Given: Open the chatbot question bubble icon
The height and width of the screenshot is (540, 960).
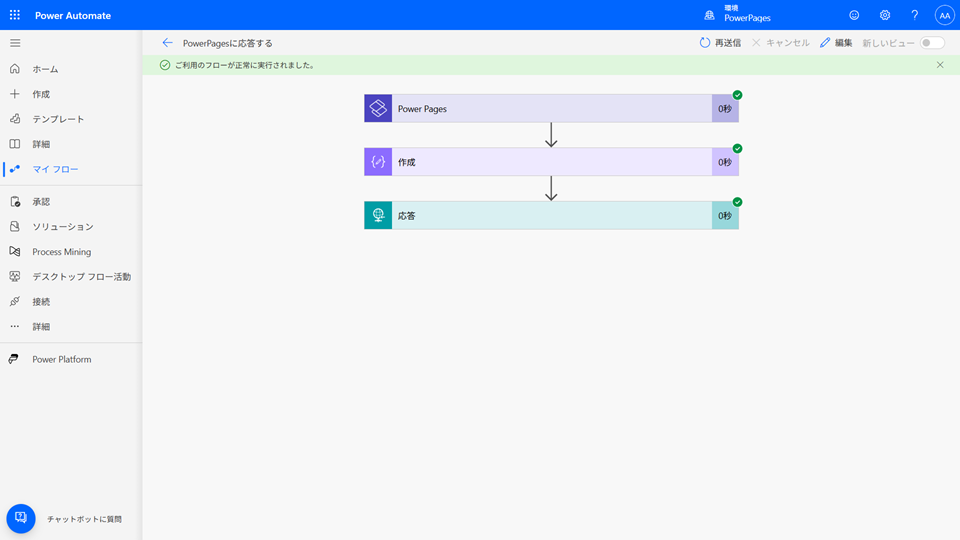Looking at the screenshot, I should 21,518.
